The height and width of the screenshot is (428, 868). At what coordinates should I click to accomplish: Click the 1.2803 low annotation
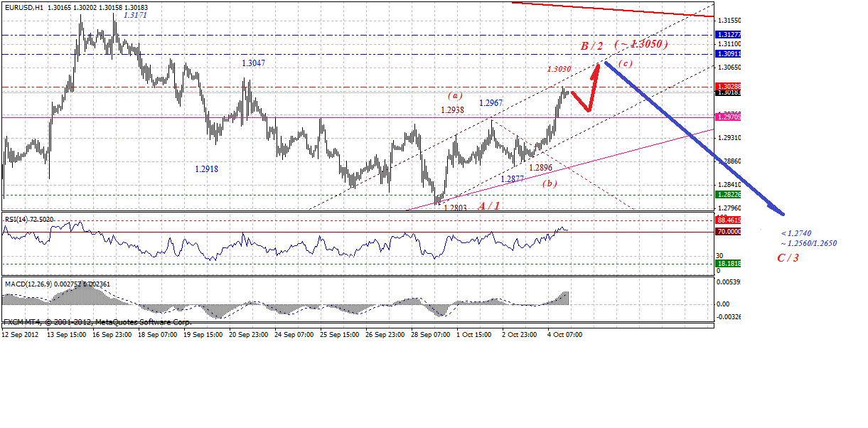[455, 208]
